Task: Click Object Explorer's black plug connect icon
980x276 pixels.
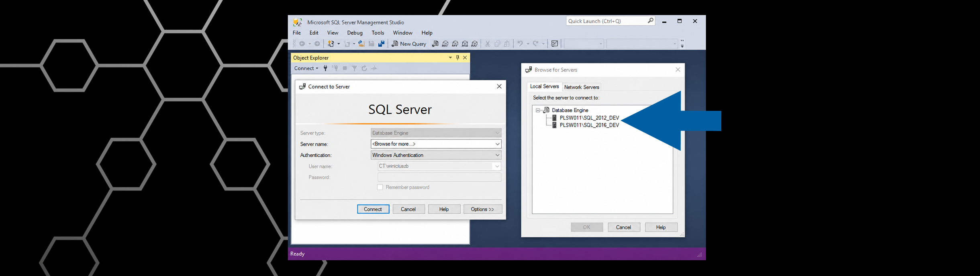Action: click(x=325, y=68)
